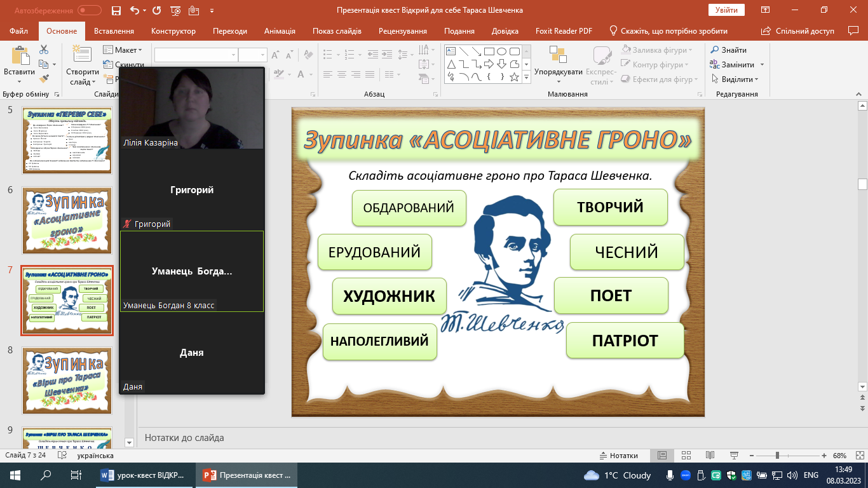
Task: Click the Undo arrow icon
Action: click(x=134, y=10)
